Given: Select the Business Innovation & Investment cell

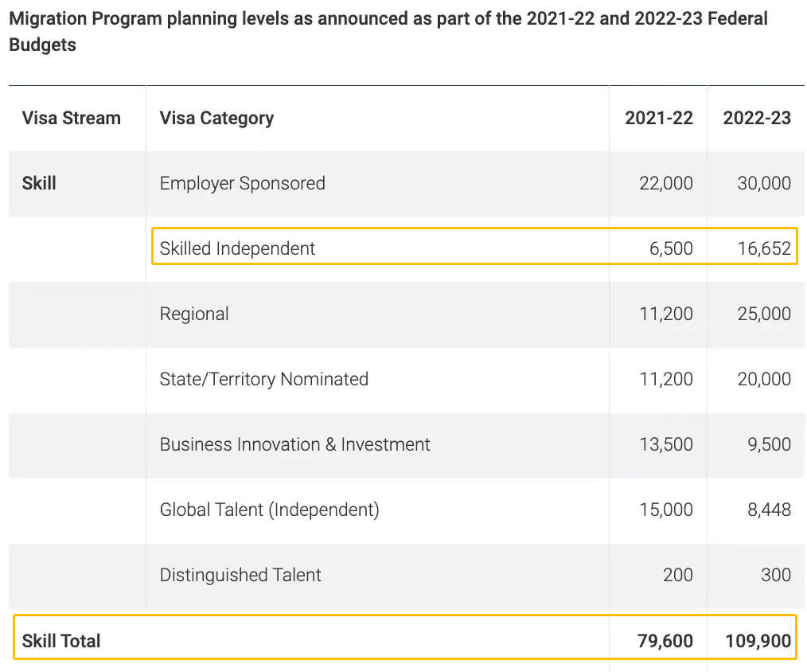Looking at the screenshot, I should [294, 445].
